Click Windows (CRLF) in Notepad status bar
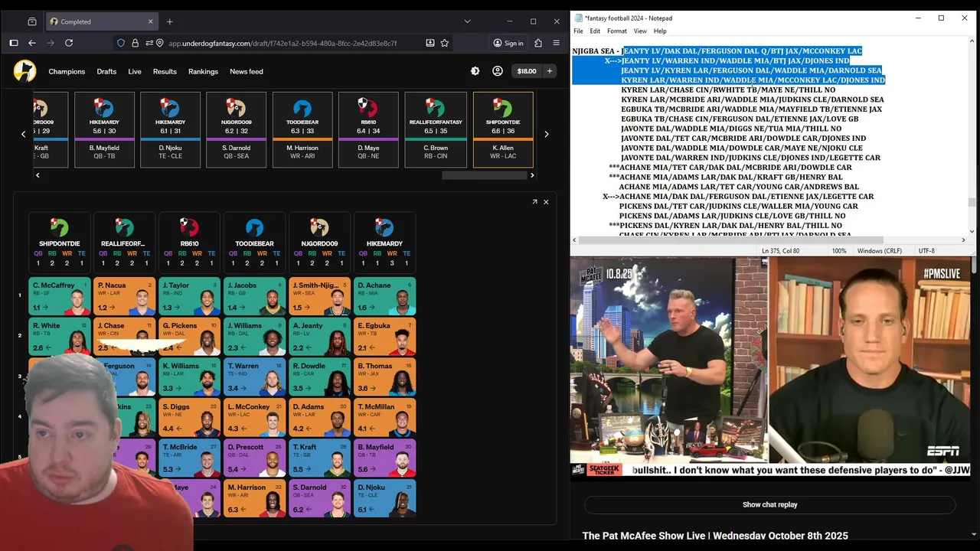980x551 pixels. coord(880,251)
